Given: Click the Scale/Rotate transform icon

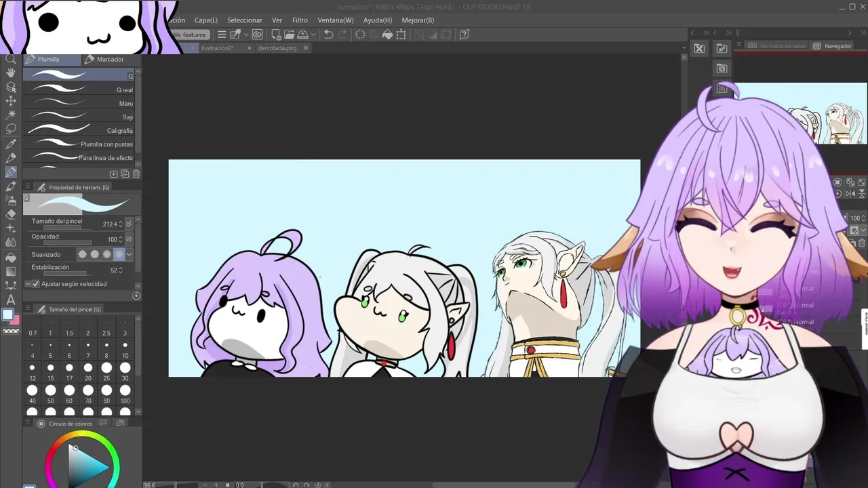Looking at the screenshot, I should click(x=401, y=35).
